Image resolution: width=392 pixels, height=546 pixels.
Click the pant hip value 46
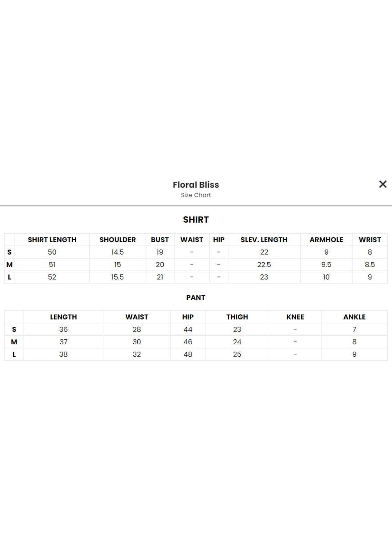coord(188,342)
